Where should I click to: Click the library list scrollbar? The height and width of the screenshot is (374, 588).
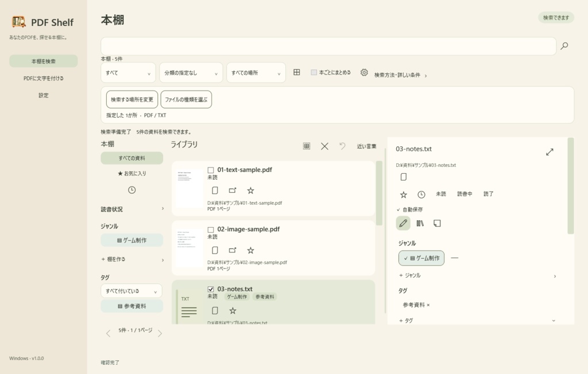pos(379,193)
